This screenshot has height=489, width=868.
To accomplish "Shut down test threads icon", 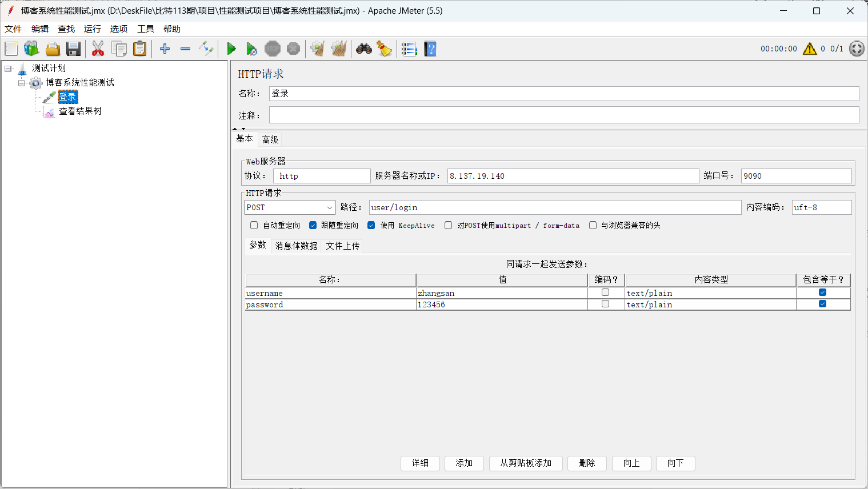I will pos(293,49).
